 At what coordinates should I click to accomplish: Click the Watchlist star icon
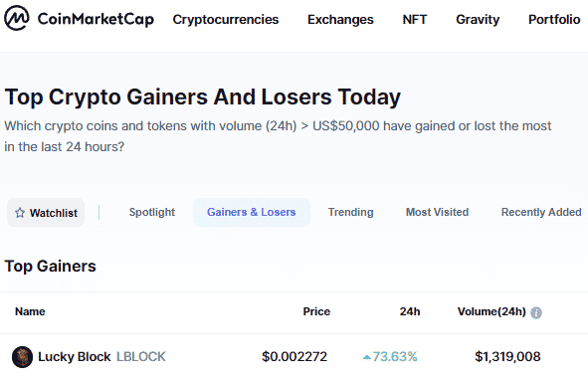pos(20,213)
